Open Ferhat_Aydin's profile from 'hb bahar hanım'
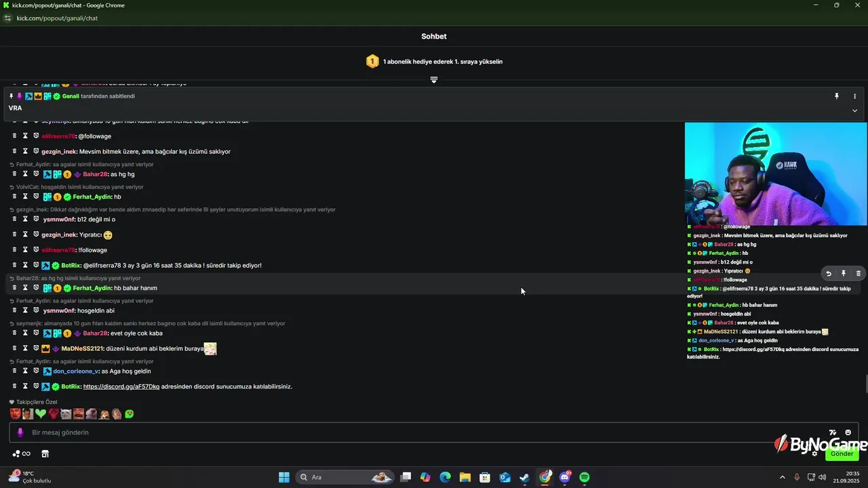The width and height of the screenshot is (868, 488). tap(92, 288)
